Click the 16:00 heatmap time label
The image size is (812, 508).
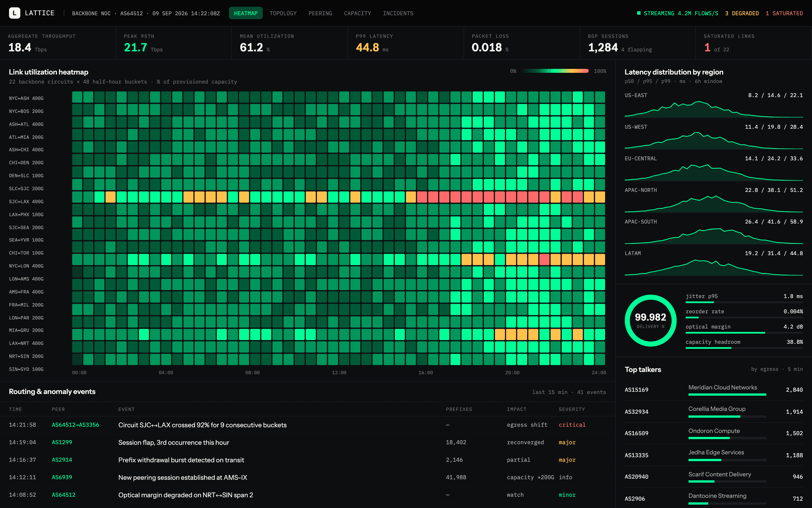[x=425, y=372]
